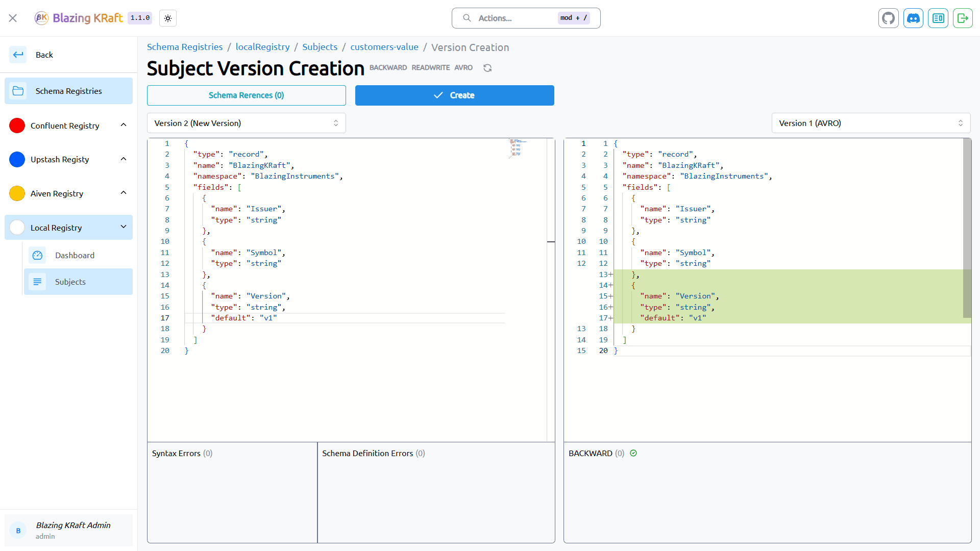Click editor line "namespace": "BlazingInstruments"
The height and width of the screenshot is (551, 980).
[x=268, y=176]
